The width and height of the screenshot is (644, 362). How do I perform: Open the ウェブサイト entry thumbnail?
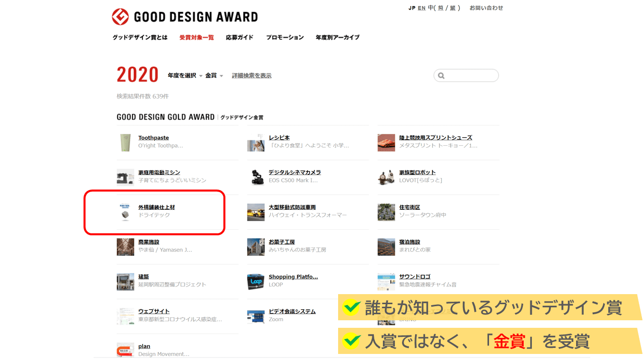125,316
